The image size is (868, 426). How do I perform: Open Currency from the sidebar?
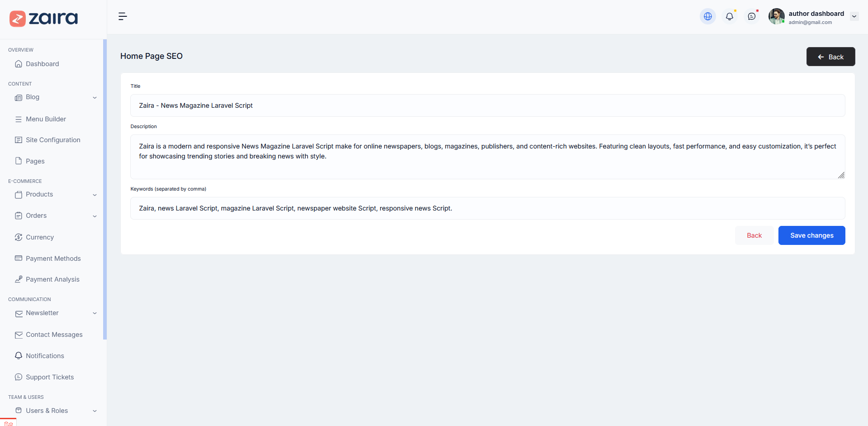[x=40, y=237]
